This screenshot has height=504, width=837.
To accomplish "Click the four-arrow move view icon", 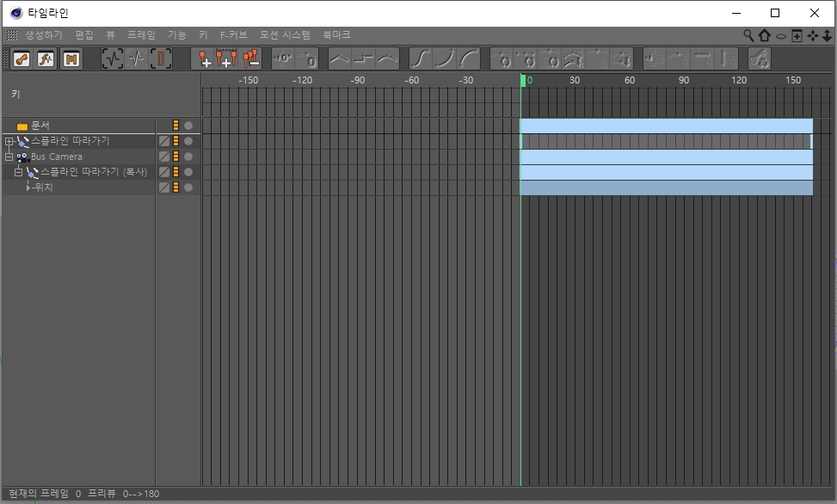I will coord(812,36).
